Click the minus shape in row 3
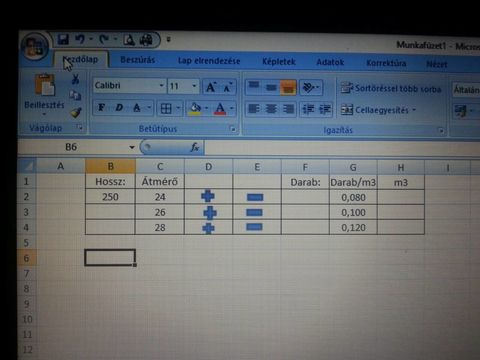 pos(254,212)
